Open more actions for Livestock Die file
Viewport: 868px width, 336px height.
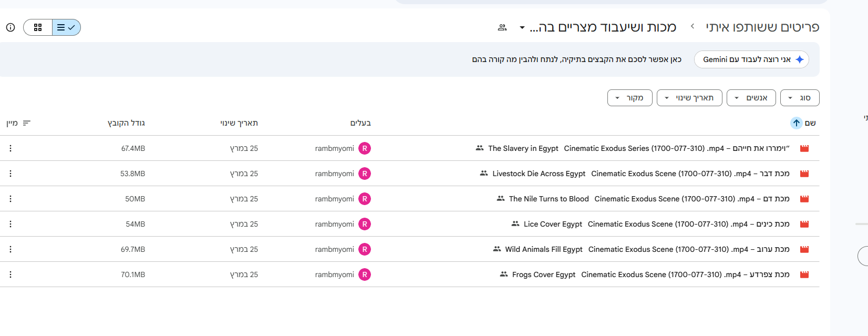tap(11, 174)
